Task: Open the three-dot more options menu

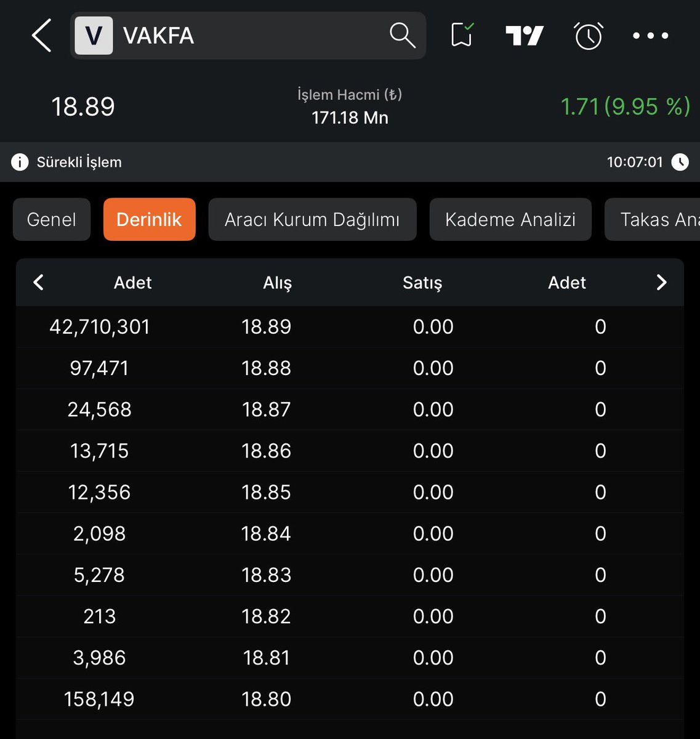Action: 651,36
